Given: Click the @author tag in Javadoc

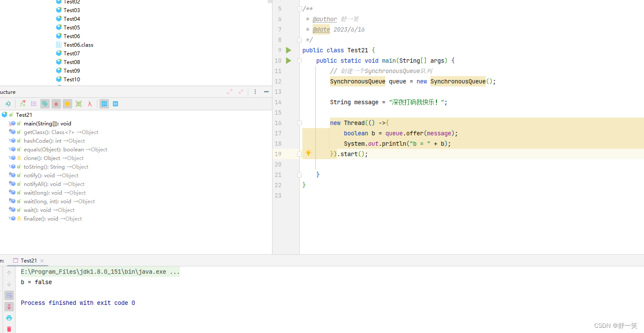Looking at the screenshot, I should pos(325,19).
